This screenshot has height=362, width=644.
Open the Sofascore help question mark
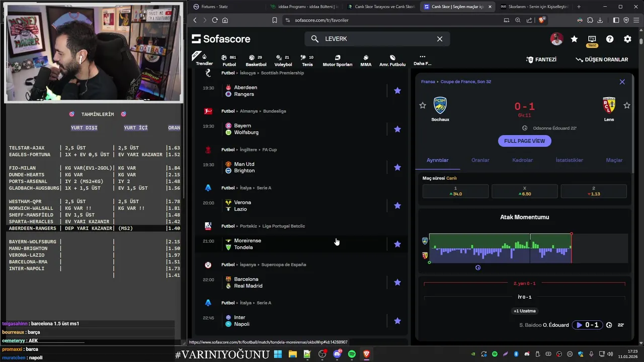click(610, 39)
